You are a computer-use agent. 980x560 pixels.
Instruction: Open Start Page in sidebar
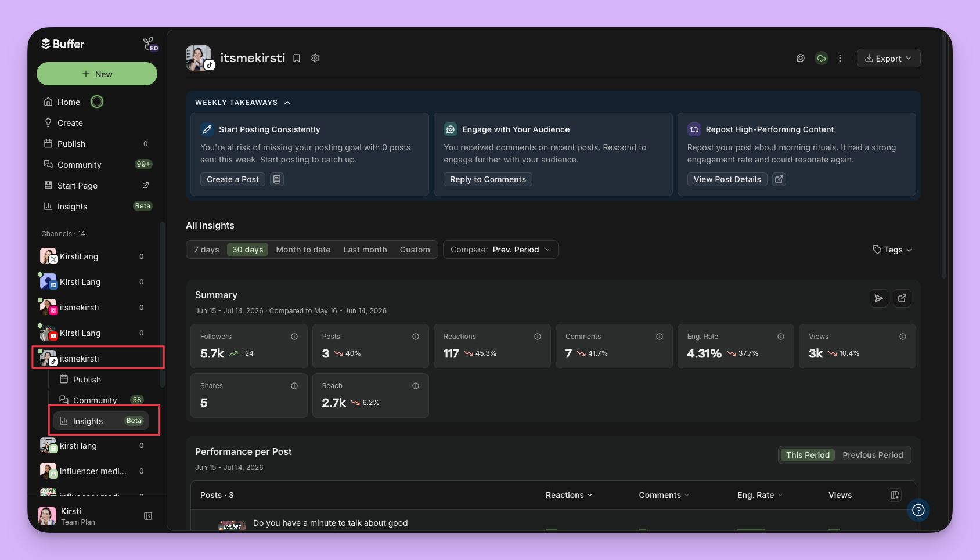pyautogui.click(x=97, y=186)
